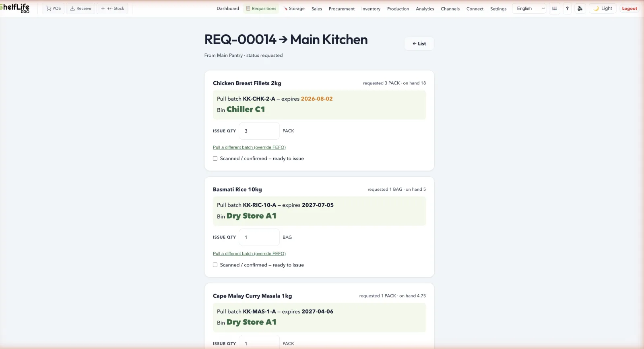Click the question mark help button
Image resolution: width=644 pixels, height=349 pixels.
tap(567, 8)
